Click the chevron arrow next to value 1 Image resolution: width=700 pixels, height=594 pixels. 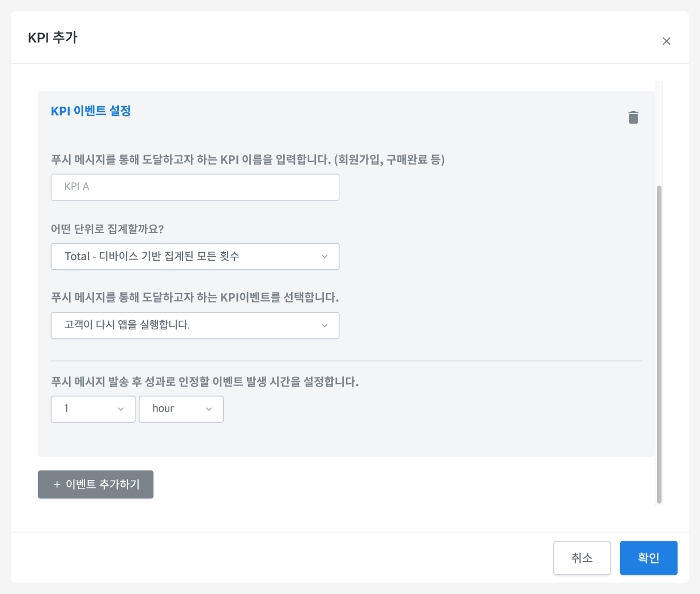[x=121, y=409]
